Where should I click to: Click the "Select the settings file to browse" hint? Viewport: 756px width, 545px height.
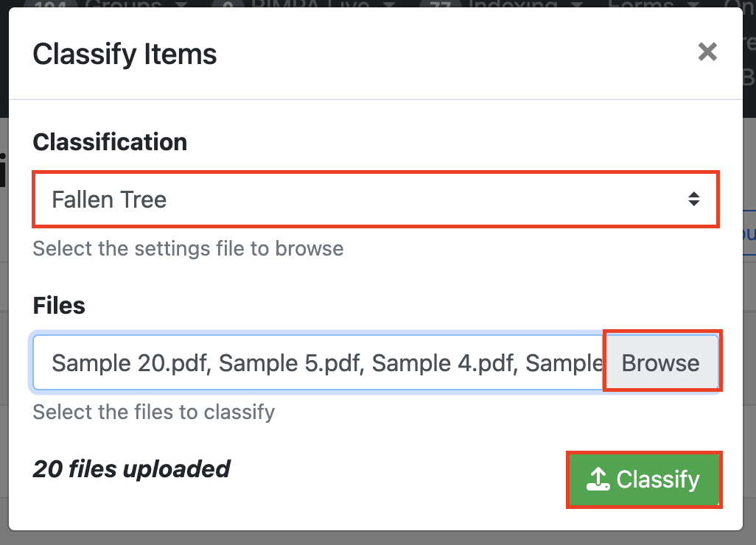pos(188,248)
